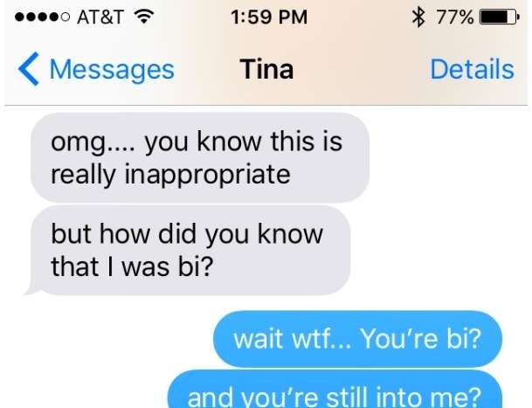
Task: Select the "wait wtf... You're bi?" bubble
Action: pyautogui.click(x=357, y=339)
